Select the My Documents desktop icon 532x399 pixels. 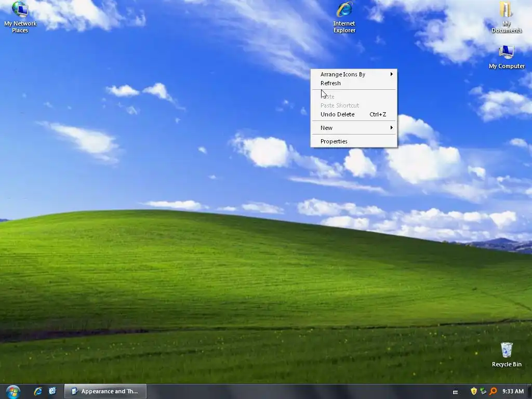coord(506,17)
